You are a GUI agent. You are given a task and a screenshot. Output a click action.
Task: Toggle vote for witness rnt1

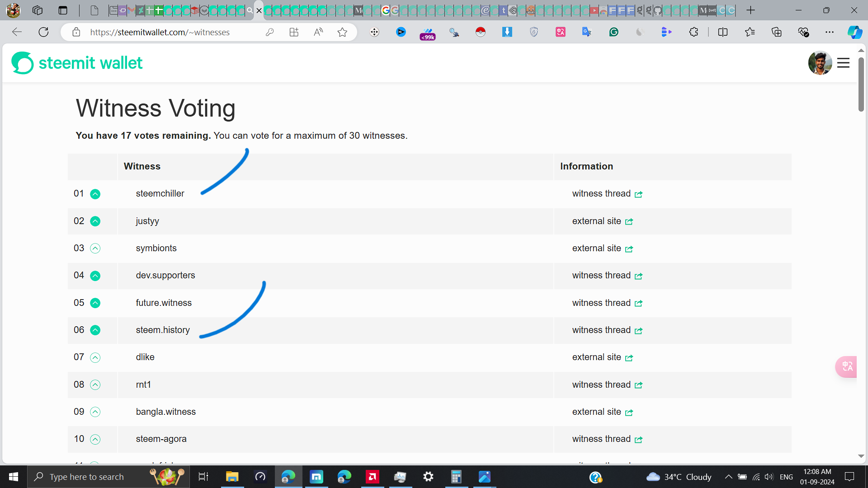95,385
